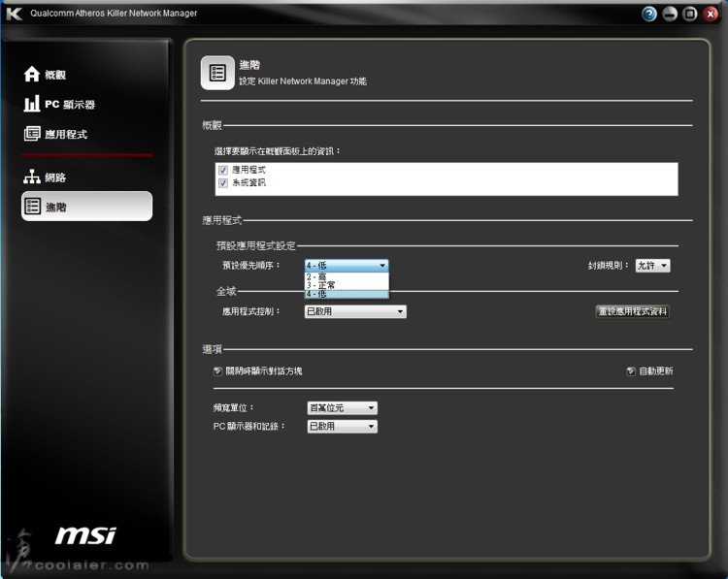The width and height of the screenshot is (728, 579).
Task: Click the 設定 Killer Network Manager 功能 subtitle
Action: coord(303,81)
